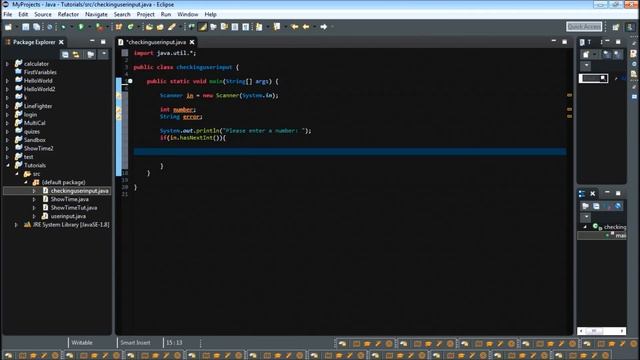Image resolution: width=640 pixels, height=360 pixels.
Task: Click the Outline horizontal scrollbar
Action: pyautogui.click(x=602, y=331)
